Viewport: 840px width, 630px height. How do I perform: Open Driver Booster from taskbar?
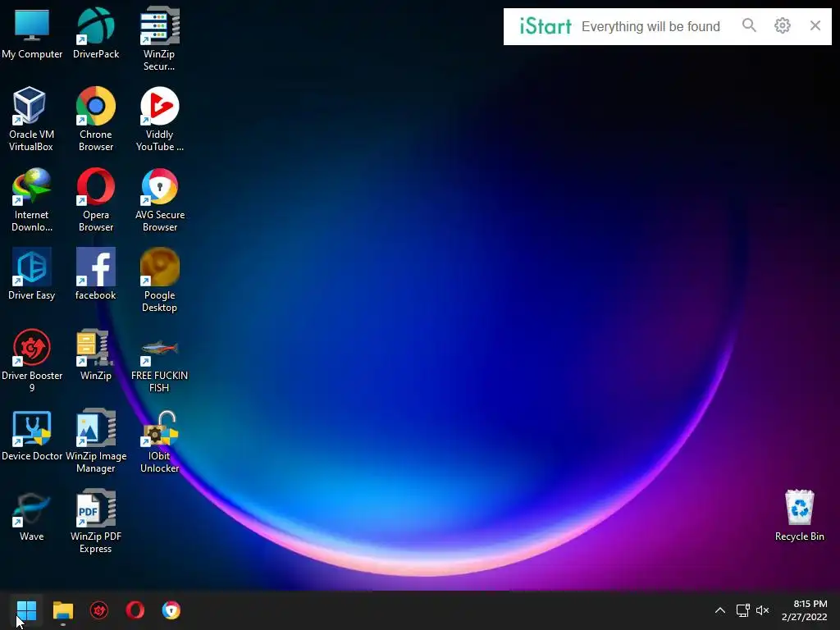click(x=99, y=610)
